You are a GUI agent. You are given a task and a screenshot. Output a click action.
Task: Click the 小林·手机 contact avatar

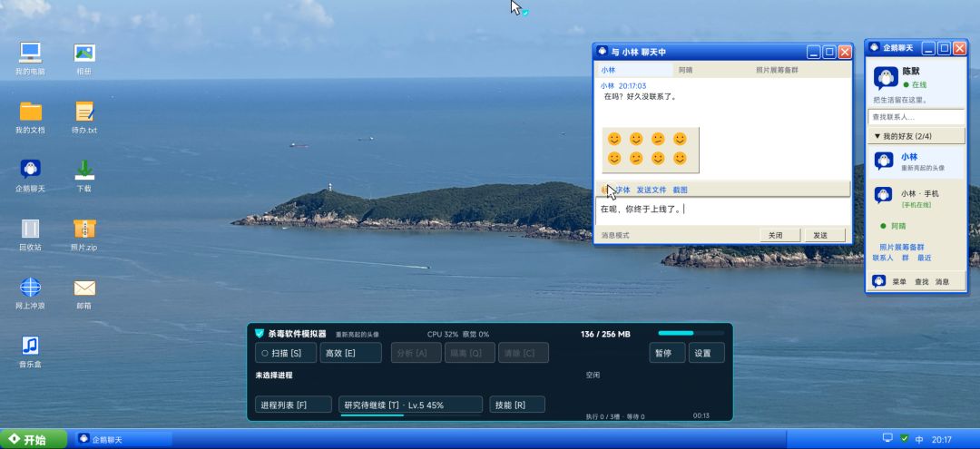pyautogui.click(x=883, y=195)
